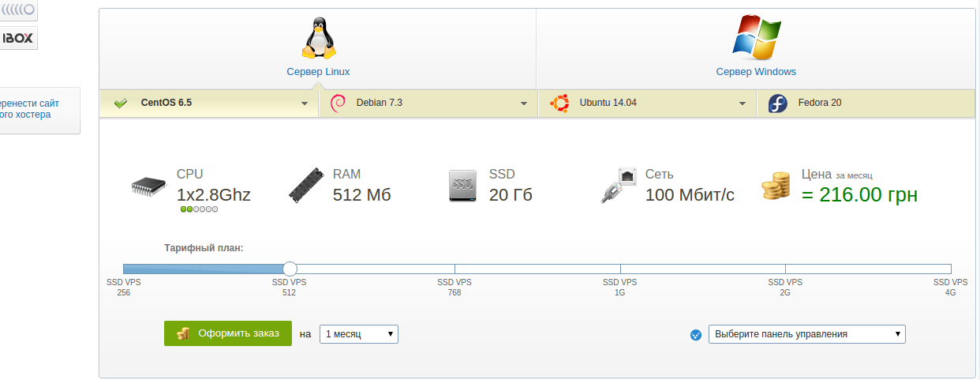Click the Ubuntu circle logo
Viewport: 980px width, 380px height.
pos(560,103)
